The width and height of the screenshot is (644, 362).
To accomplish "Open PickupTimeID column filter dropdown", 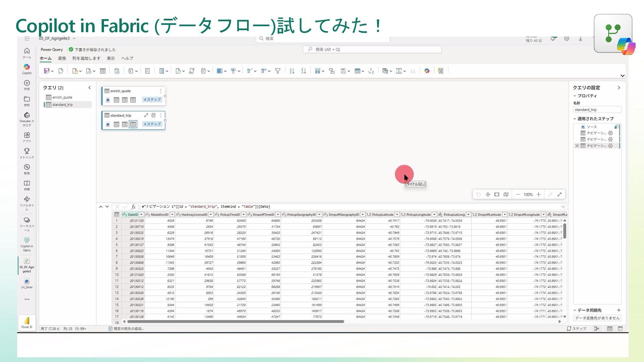I will tap(244, 215).
